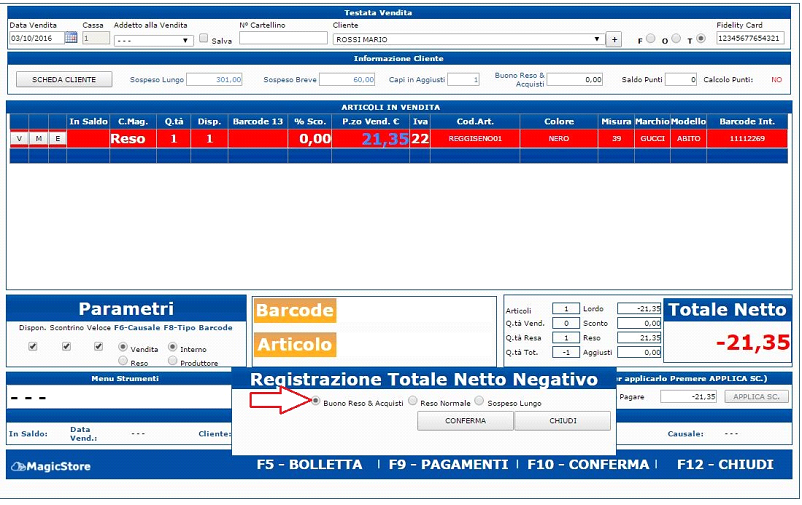The width and height of the screenshot is (802, 505).
Task: Click the E button on the article row
Action: [x=58, y=139]
